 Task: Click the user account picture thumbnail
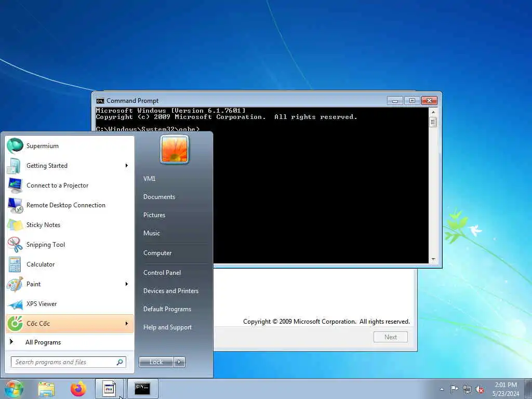pyautogui.click(x=175, y=149)
